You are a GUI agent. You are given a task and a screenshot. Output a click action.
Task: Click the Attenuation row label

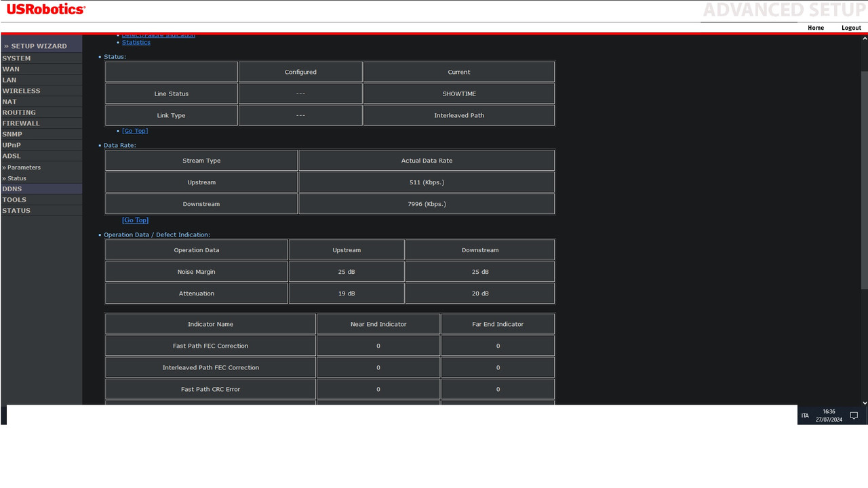pyautogui.click(x=196, y=293)
